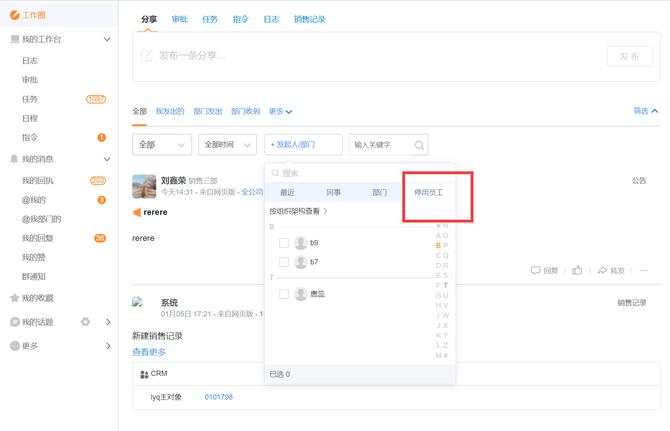This screenshot has width=670, height=431.
Task: Click the 发布 button
Action: tap(629, 56)
